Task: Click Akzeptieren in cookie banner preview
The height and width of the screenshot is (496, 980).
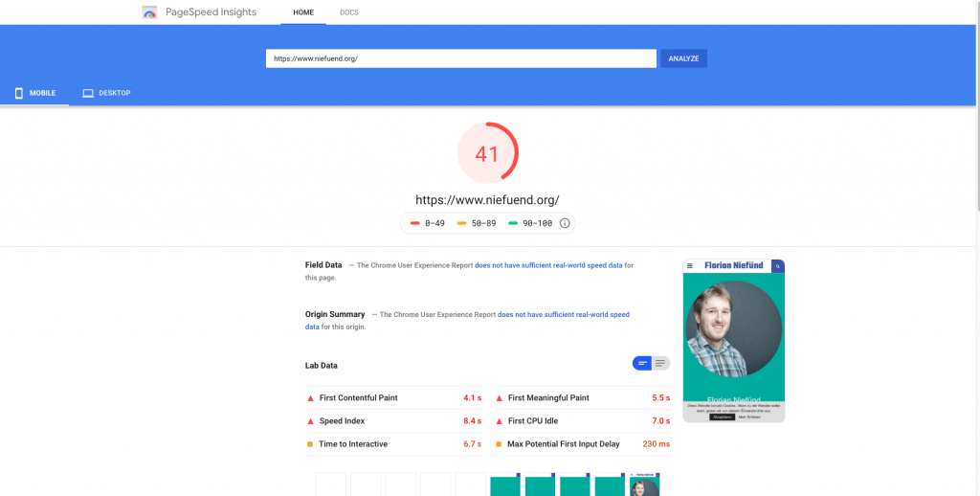Action: [722, 417]
